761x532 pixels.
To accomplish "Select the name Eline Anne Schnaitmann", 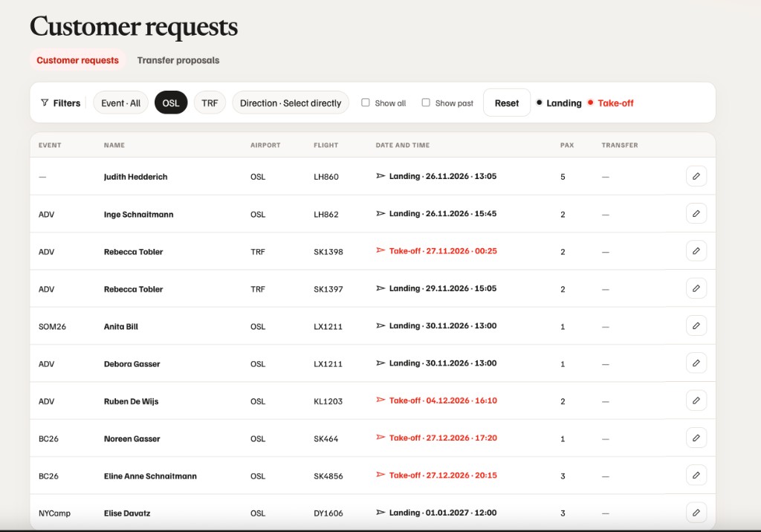I will (x=150, y=476).
